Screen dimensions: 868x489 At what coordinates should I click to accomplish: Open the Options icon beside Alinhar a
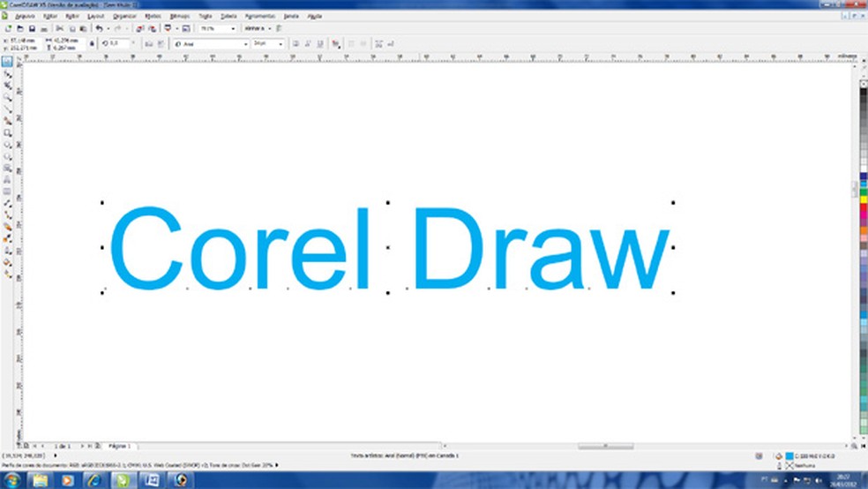tap(279, 28)
